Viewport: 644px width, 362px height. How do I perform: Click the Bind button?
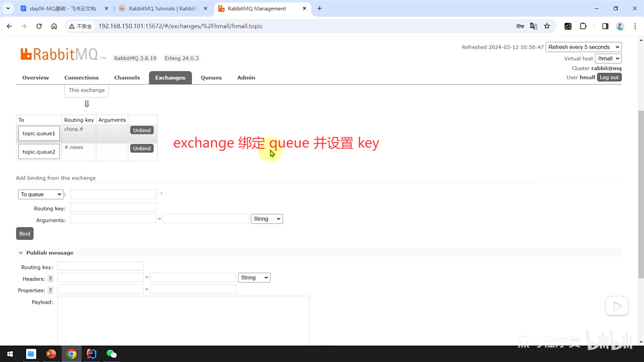24,234
